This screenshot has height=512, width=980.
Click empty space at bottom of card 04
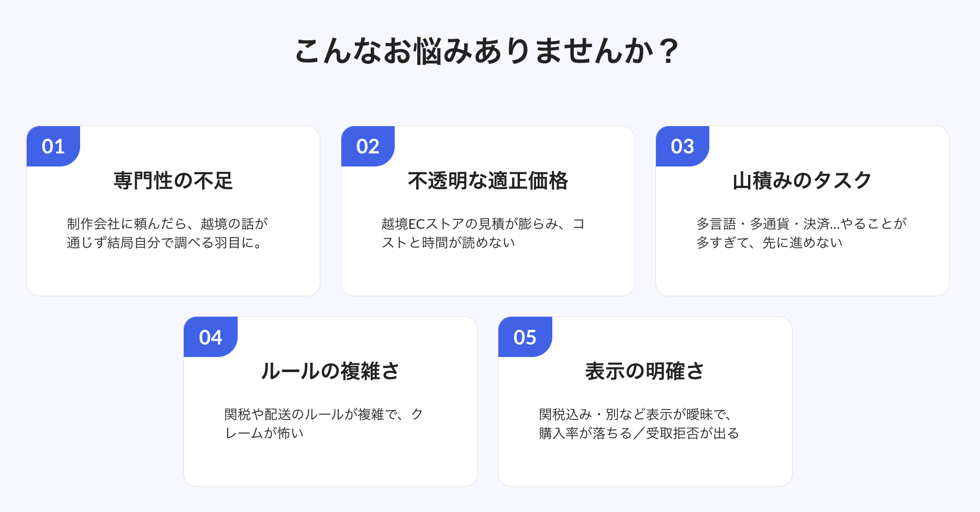tap(330, 465)
